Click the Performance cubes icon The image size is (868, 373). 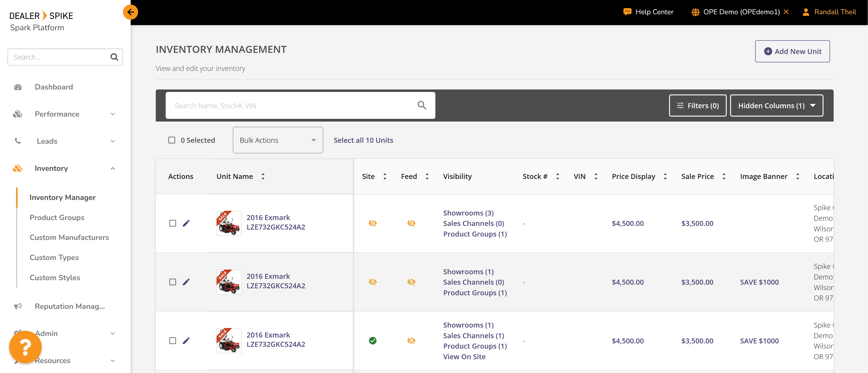pos(18,114)
